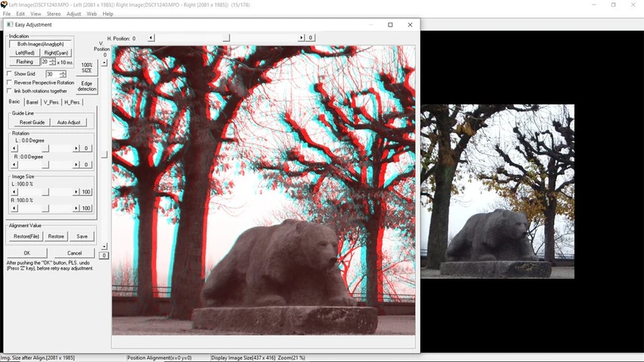Start Flashing indication mode

pos(25,62)
